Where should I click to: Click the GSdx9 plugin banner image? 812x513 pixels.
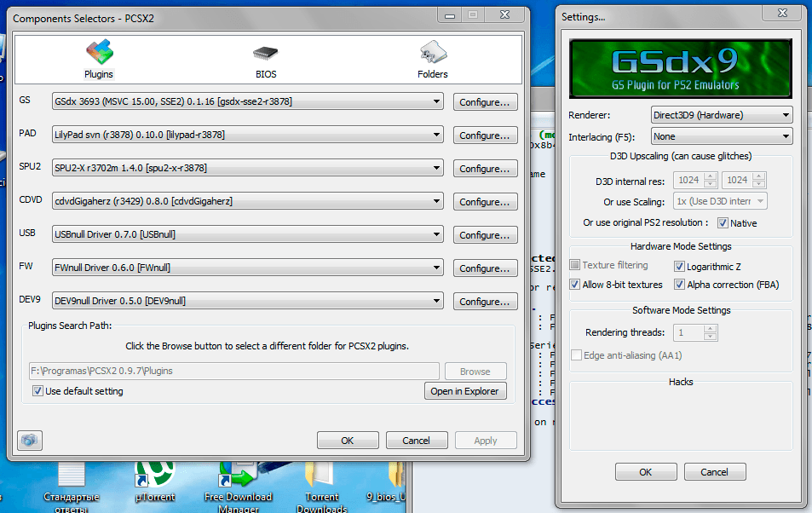point(681,68)
